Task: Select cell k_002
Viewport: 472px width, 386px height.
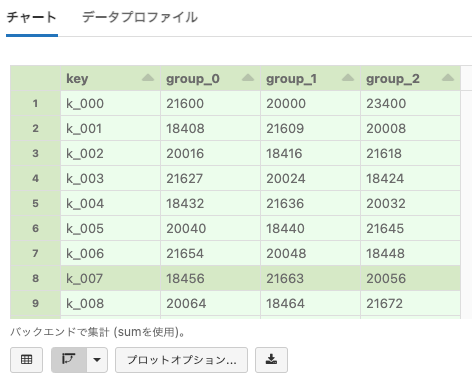Action: pos(110,153)
